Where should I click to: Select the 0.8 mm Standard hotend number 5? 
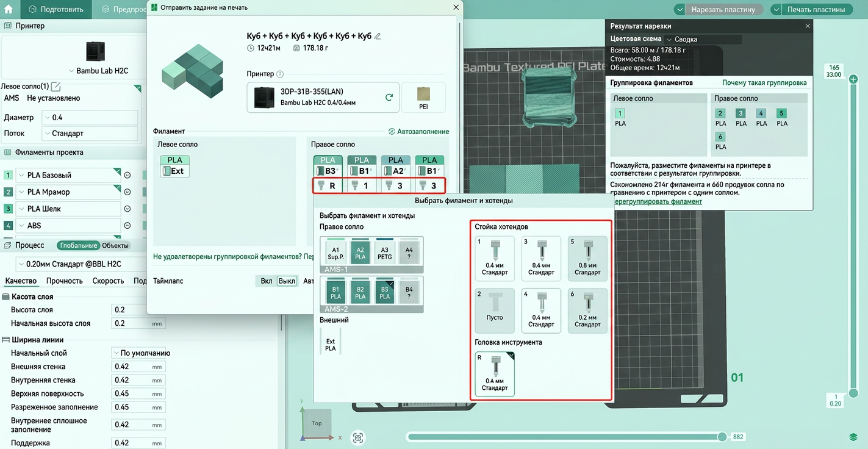coord(587,257)
